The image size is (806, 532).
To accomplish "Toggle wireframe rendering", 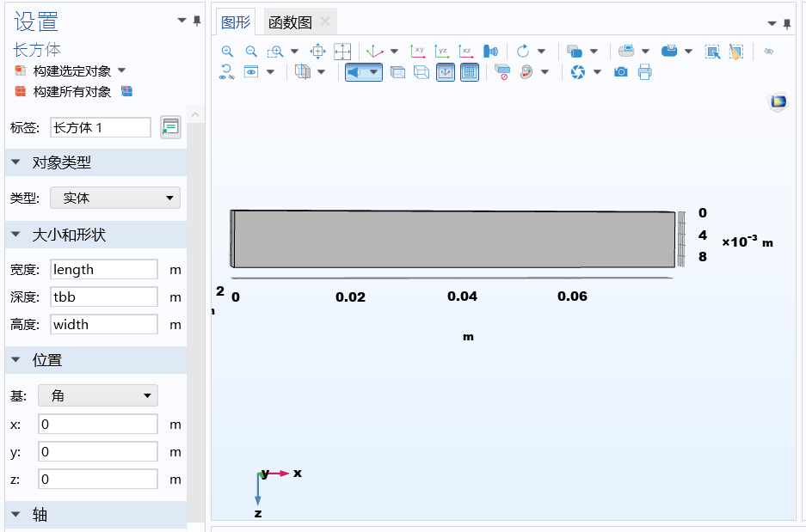I will (421, 72).
